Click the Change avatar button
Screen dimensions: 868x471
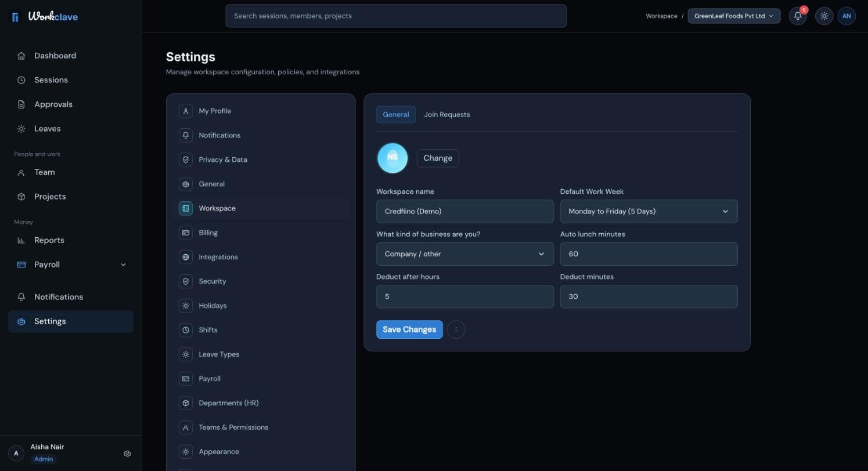pos(438,158)
